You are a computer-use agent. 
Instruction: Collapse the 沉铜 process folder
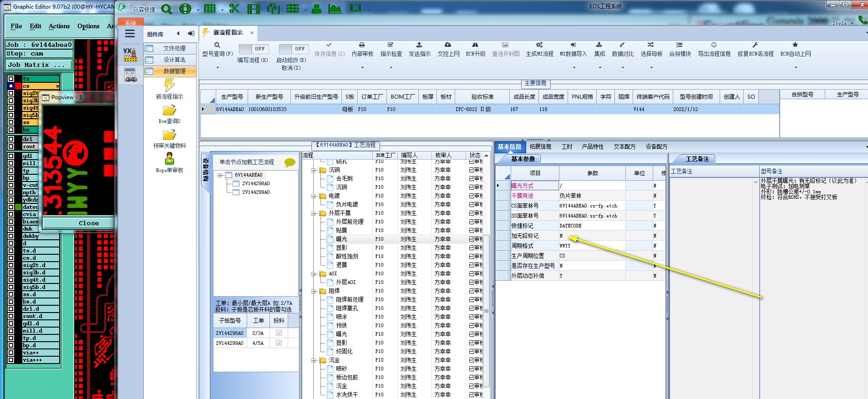(314, 170)
